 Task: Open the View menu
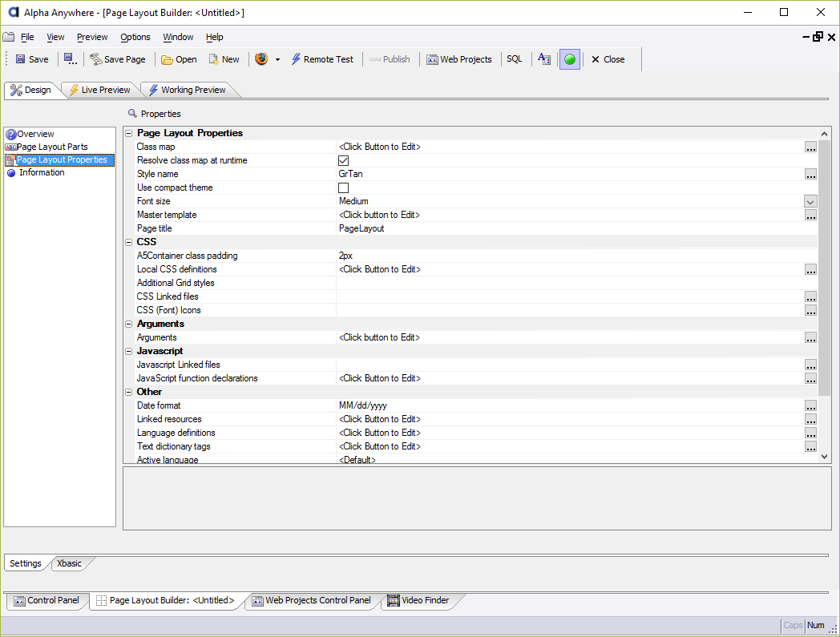tap(55, 37)
